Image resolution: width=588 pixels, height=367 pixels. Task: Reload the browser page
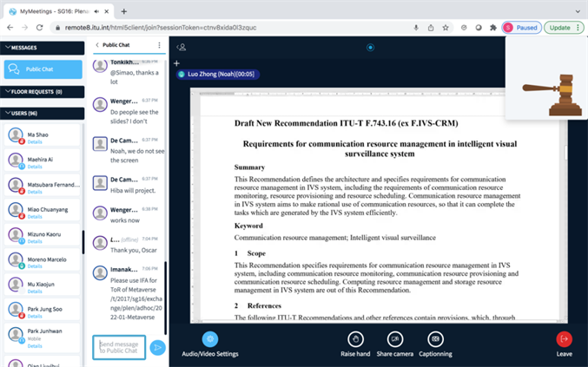(x=39, y=28)
